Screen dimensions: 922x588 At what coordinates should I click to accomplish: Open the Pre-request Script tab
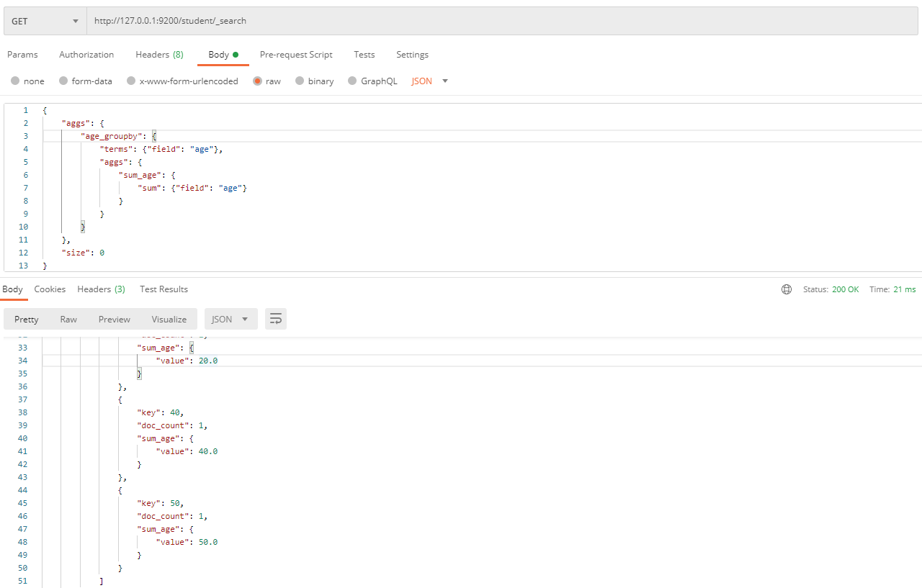296,55
